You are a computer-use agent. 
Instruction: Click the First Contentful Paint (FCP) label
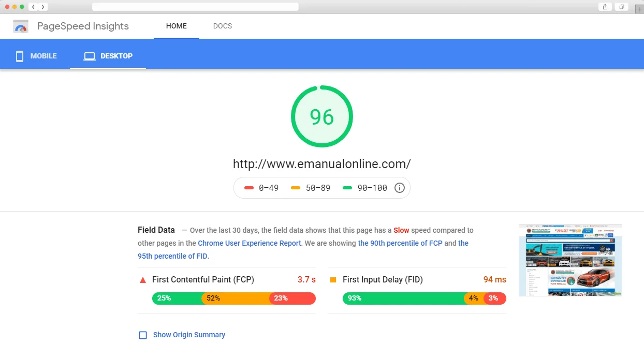coord(203,280)
